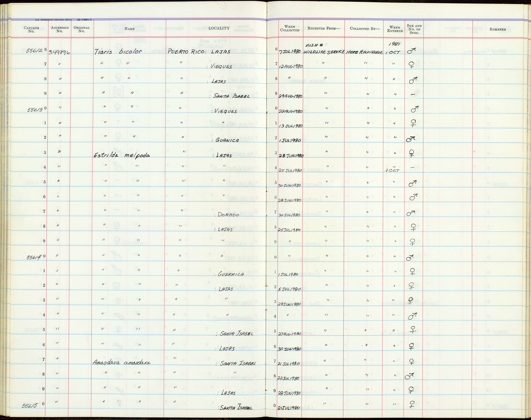Click catalog number '55614'
The height and width of the screenshot is (420, 531).
(x=33, y=257)
